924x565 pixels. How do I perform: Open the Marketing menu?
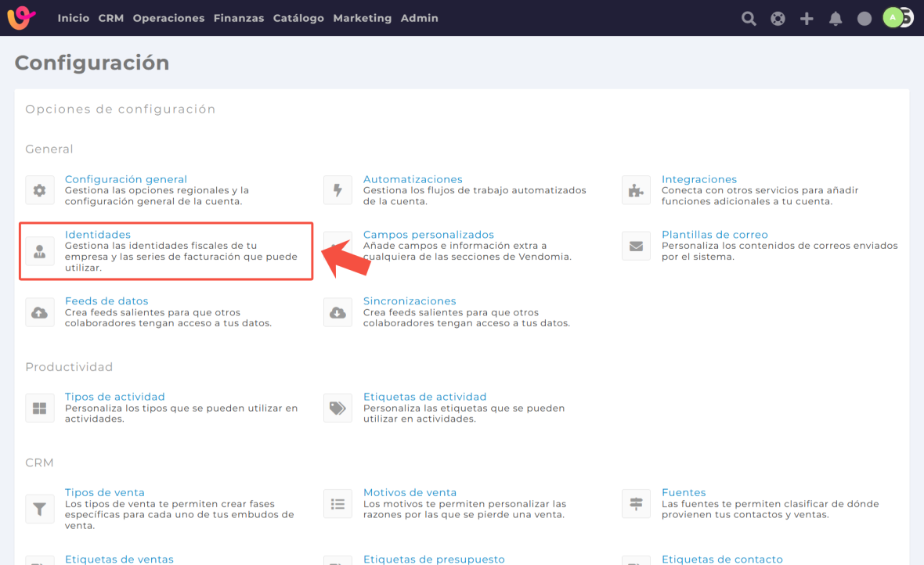click(x=362, y=18)
